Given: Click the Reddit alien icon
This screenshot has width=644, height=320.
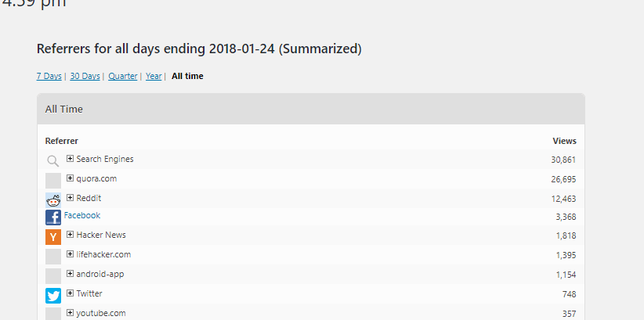Looking at the screenshot, I should tap(53, 200).
